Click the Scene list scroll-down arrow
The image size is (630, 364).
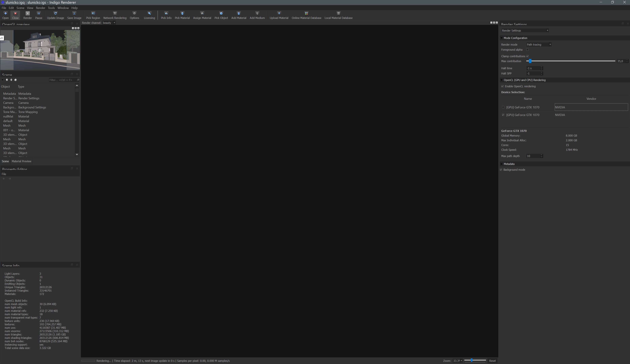(77, 154)
